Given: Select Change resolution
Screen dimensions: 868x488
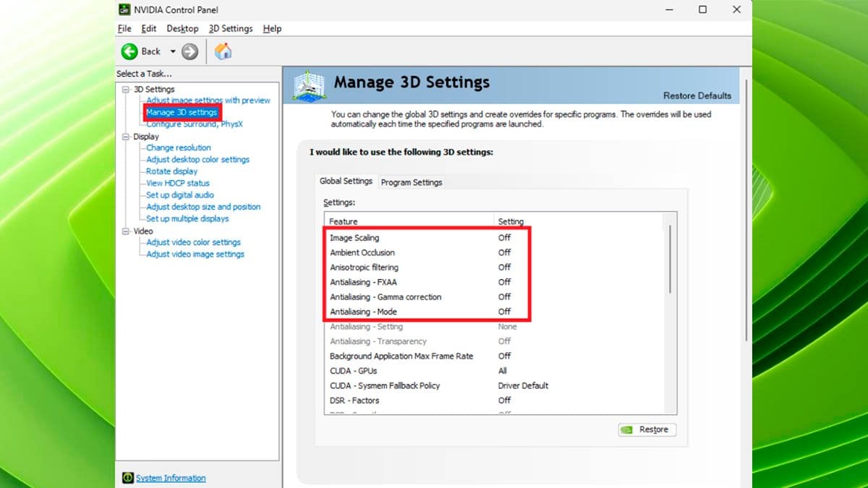Looking at the screenshot, I should tap(179, 147).
